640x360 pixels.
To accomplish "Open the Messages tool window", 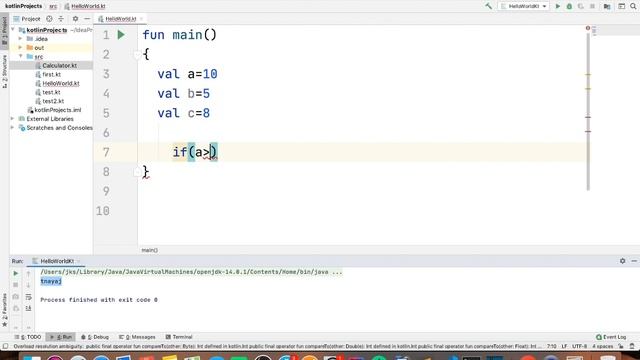I will coord(137,337).
